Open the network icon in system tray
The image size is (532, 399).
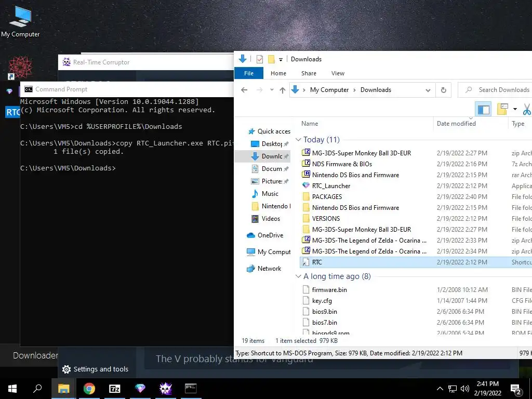pos(453,389)
